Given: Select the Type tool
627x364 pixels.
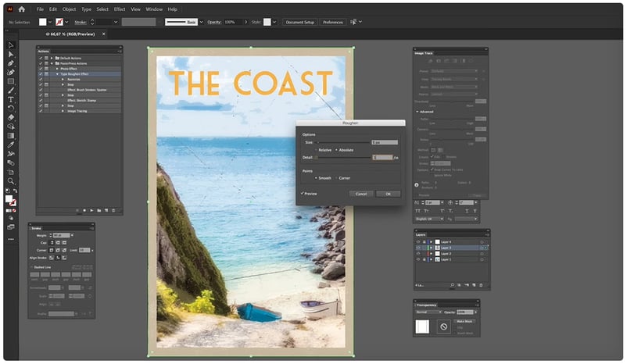Looking at the screenshot, I should [x=11, y=99].
